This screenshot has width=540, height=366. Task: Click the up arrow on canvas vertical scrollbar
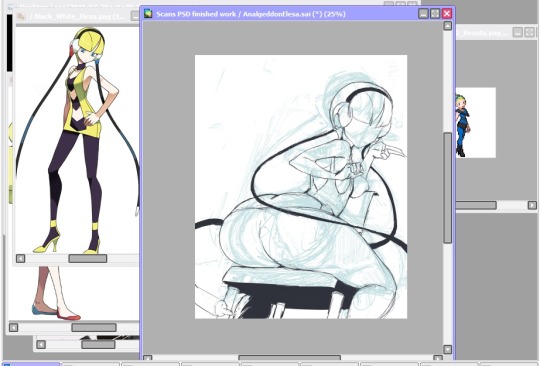(x=447, y=26)
